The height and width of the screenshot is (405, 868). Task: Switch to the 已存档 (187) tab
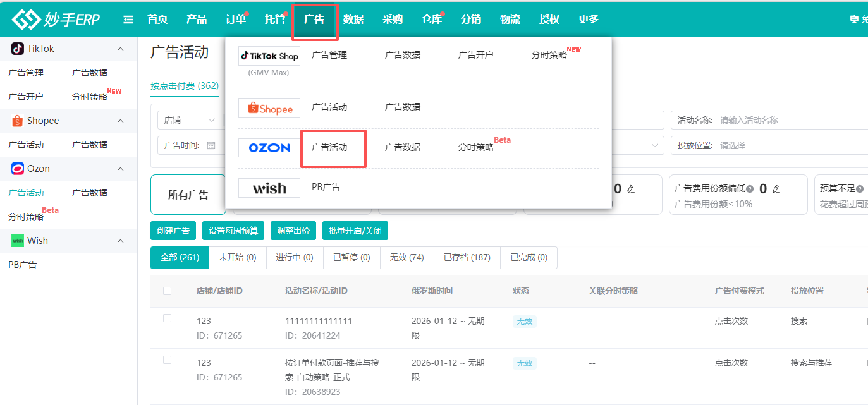click(x=467, y=257)
